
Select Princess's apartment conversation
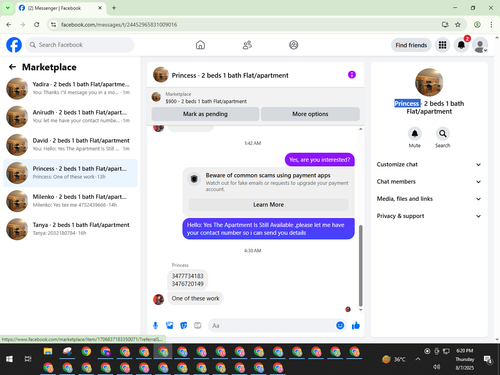(x=70, y=173)
